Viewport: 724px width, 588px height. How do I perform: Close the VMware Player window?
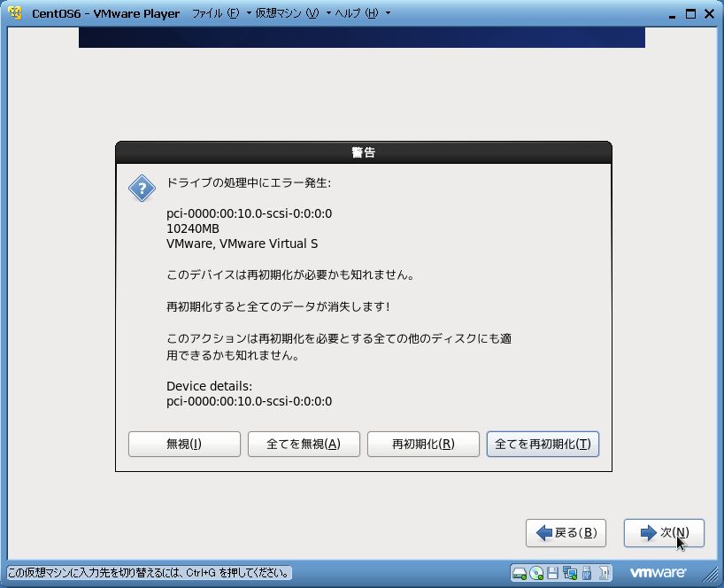(710, 14)
